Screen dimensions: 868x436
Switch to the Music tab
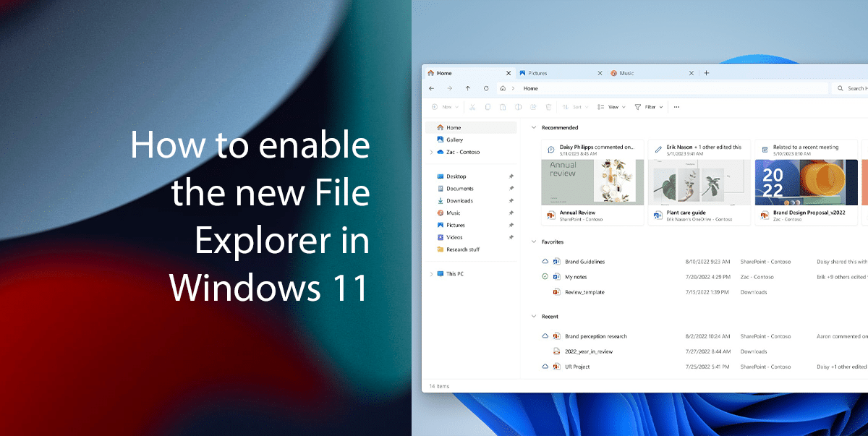pos(652,73)
